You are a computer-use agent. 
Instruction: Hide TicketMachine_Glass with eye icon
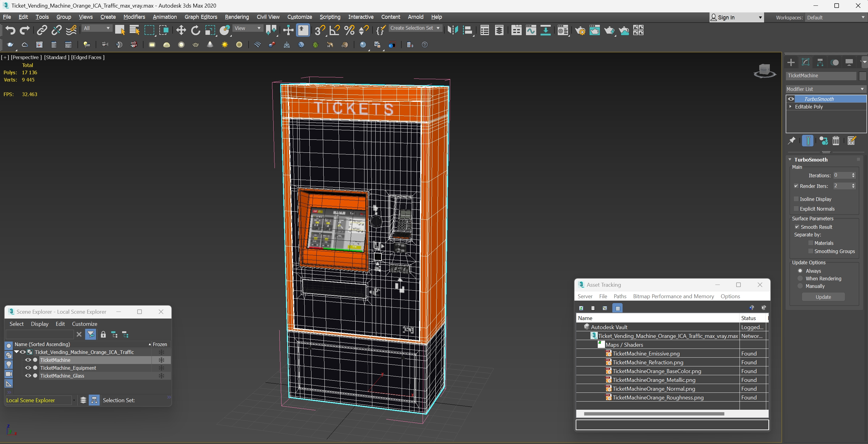(28, 376)
